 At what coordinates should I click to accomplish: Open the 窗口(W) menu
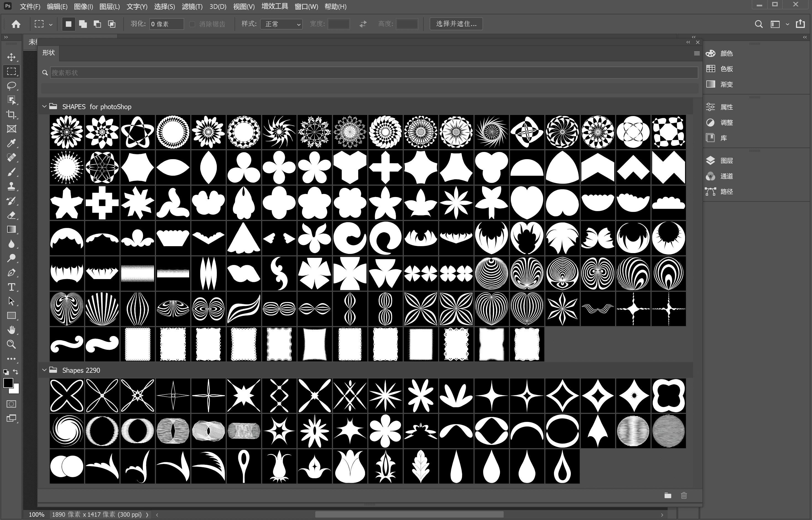tap(306, 6)
